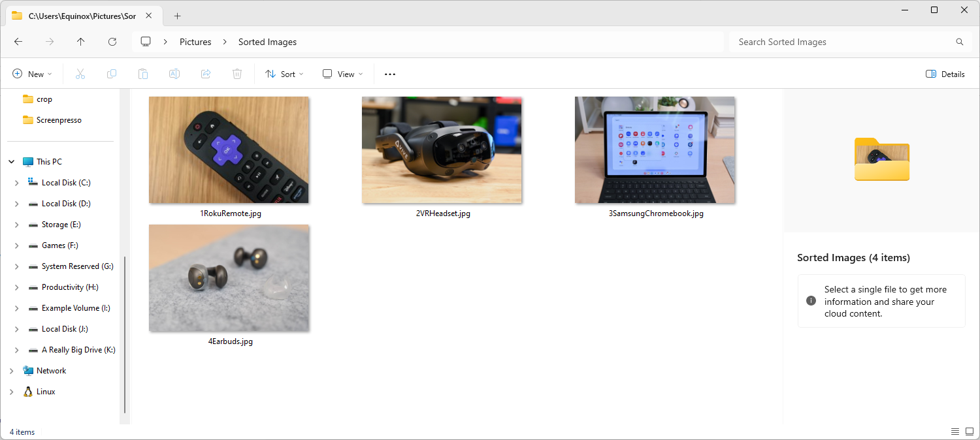The height and width of the screenshot is (440, 980).
Task: Go forward with the right arrow
Action: (x=50, y=42)
